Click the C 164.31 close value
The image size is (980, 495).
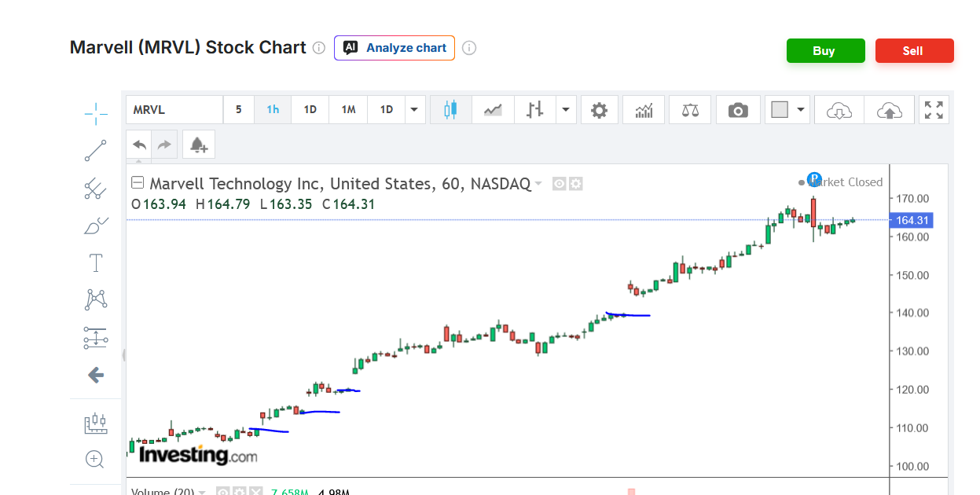tap(348, 204)
